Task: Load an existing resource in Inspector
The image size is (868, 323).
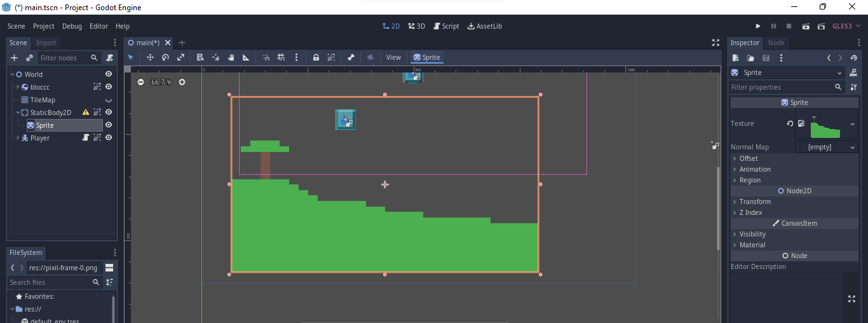Action: pos(750,58)
